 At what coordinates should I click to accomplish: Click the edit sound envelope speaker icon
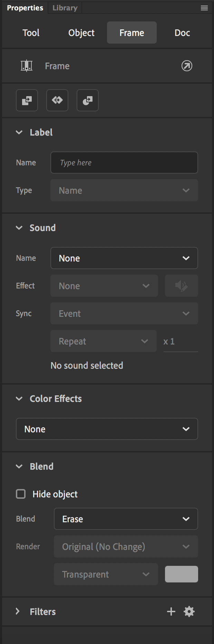181,286
